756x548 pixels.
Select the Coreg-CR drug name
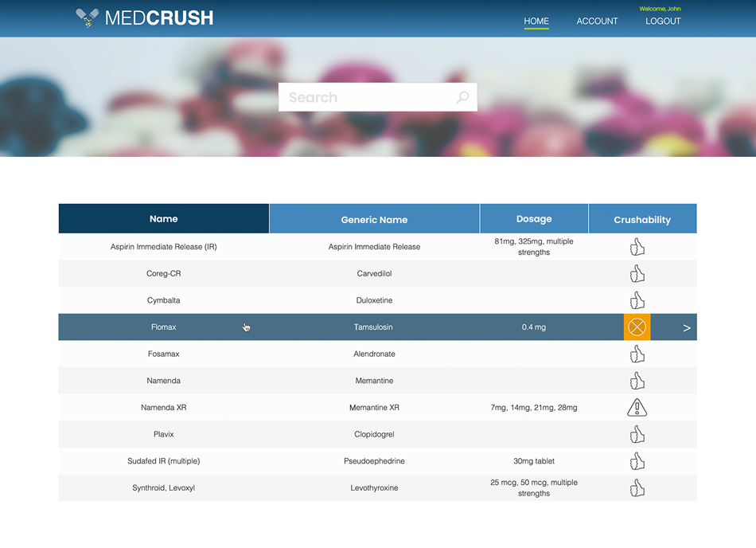click(x=163, y=273)
